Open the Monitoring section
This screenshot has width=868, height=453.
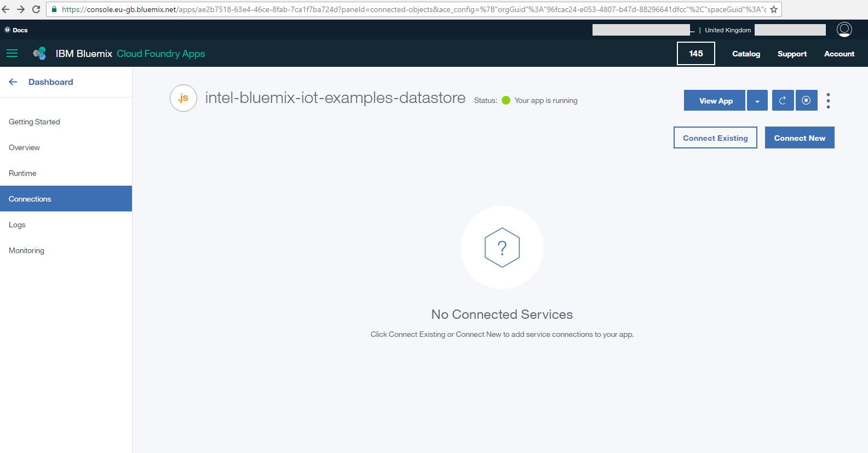66,250
